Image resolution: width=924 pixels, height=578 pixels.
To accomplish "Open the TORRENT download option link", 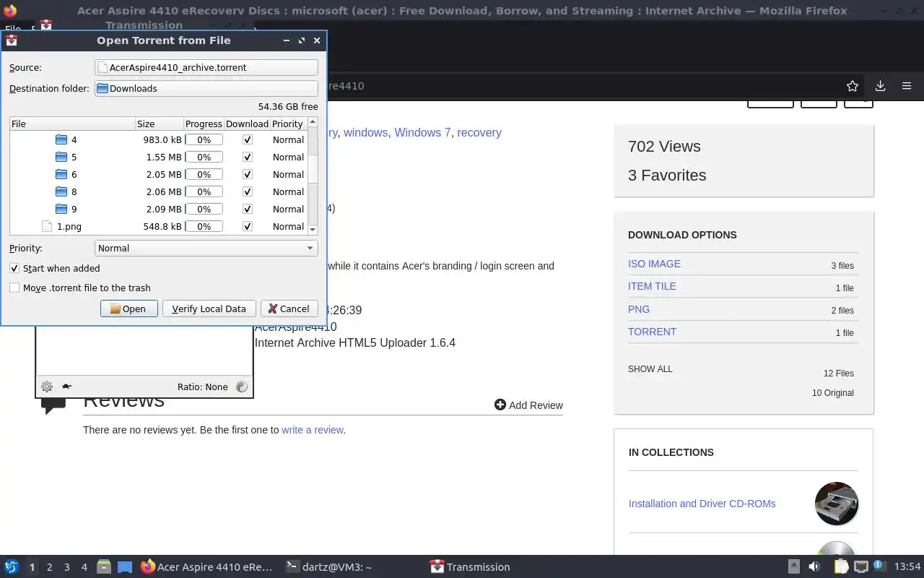I will 652,332.
